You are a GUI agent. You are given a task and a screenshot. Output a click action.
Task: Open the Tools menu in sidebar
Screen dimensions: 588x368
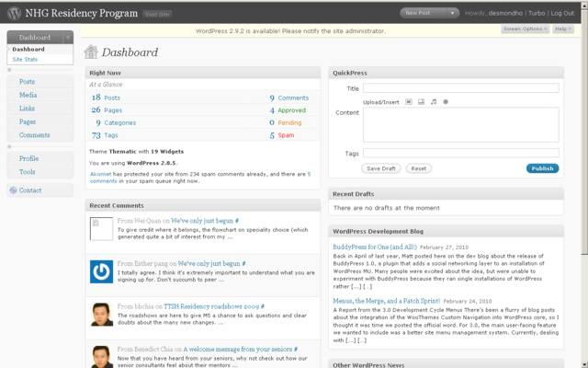click(27, 172)
